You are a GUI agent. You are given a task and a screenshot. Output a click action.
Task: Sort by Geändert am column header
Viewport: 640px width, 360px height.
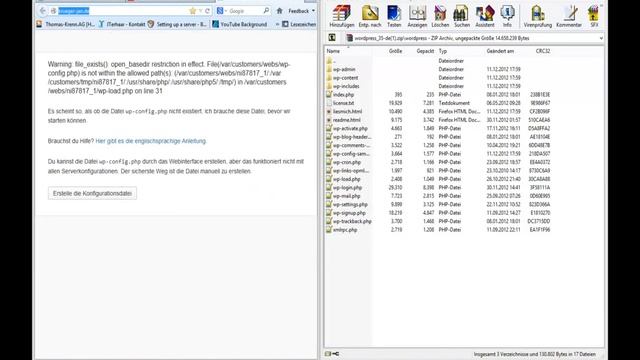[500, 51]
